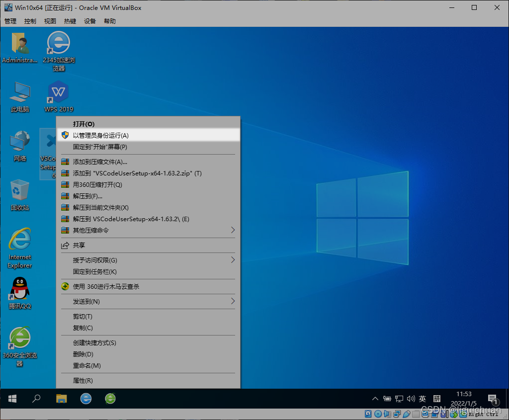
Task: Open VirtualBox 热键 menu
Action: click(70, 21)
